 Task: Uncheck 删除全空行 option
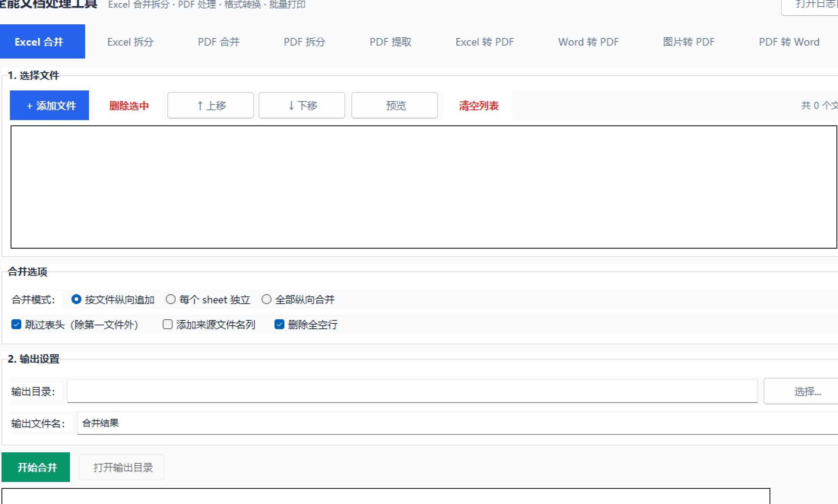[x=306, y=325]
